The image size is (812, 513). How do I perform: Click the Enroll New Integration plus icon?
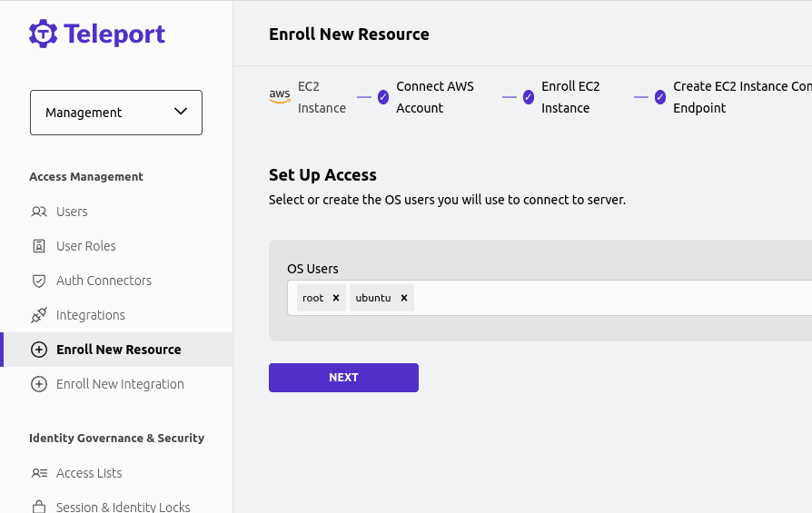(x=39, y=384)
